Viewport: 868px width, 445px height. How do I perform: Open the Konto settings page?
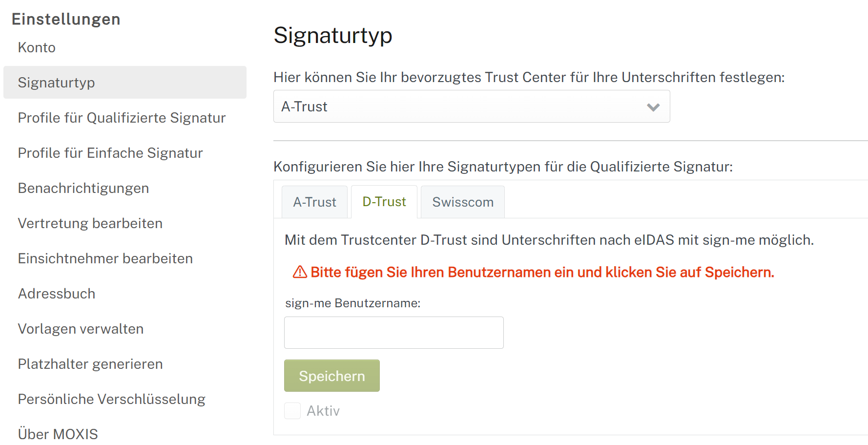click(x=36, y=47)
